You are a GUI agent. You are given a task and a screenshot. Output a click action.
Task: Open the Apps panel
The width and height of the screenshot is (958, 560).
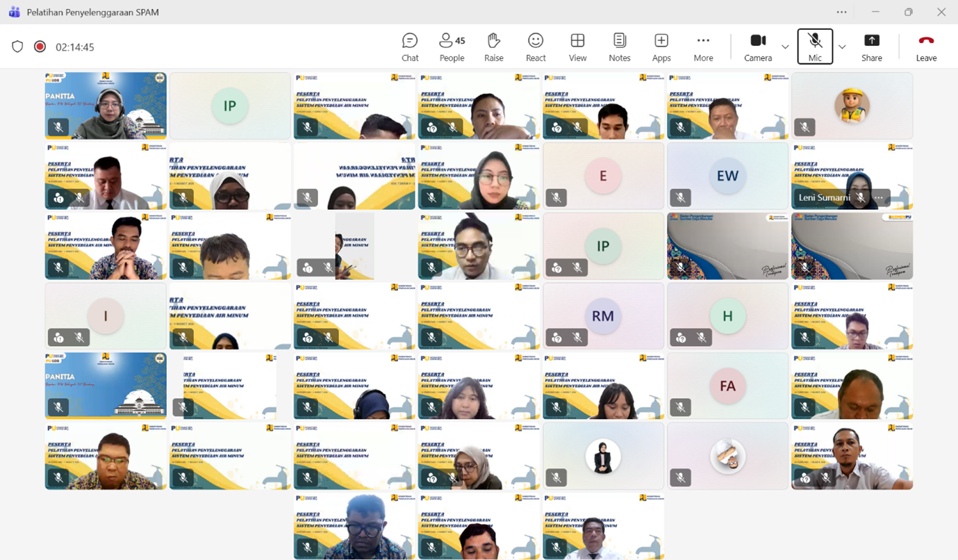[661, 47]
